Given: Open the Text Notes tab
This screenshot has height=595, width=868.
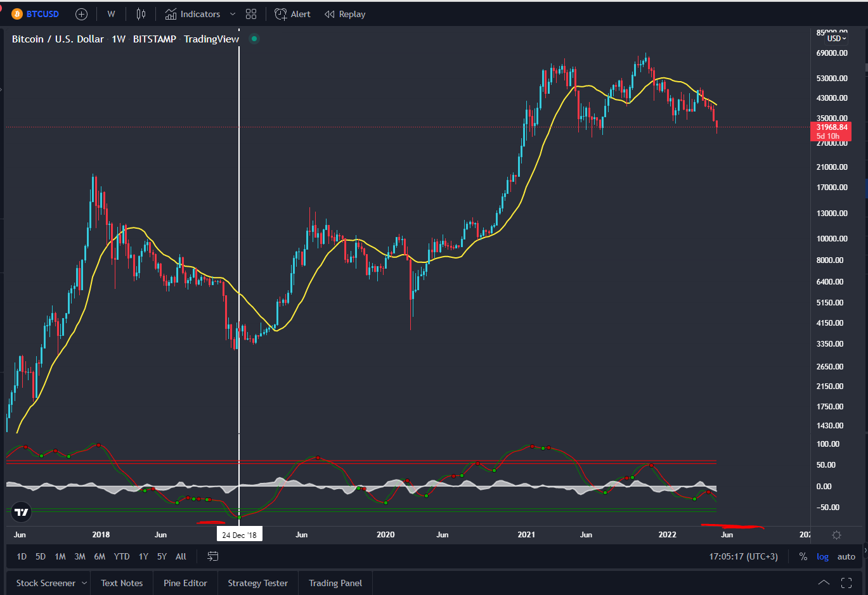Looking at the screenshot, I should tap(122, 583).
